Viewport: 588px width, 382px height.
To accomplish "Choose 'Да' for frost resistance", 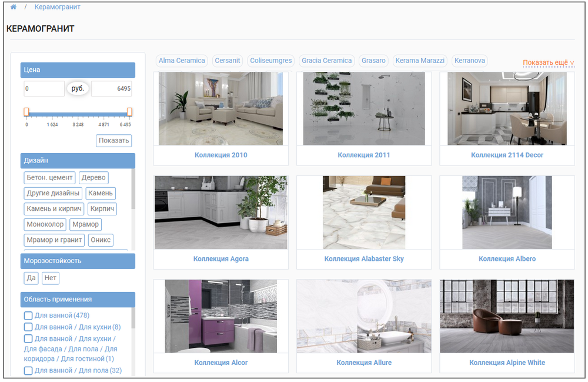I will tap(31, 278).
